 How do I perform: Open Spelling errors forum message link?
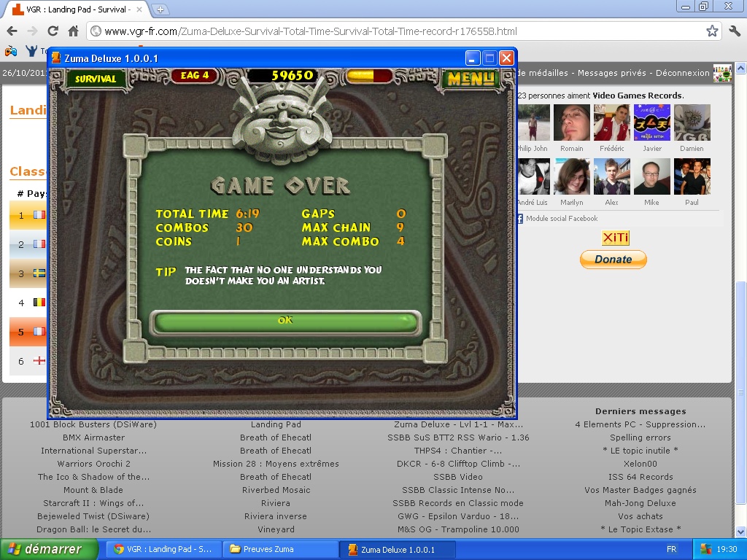coord(640,437)
